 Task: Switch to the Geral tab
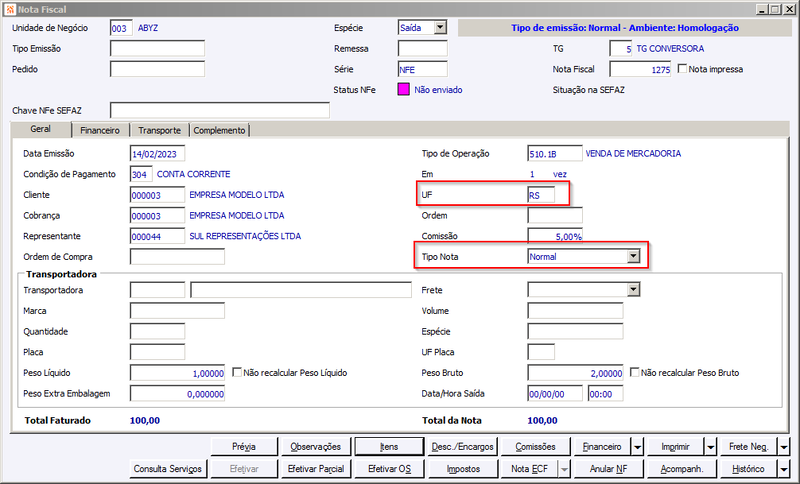(x=41, y=129)
